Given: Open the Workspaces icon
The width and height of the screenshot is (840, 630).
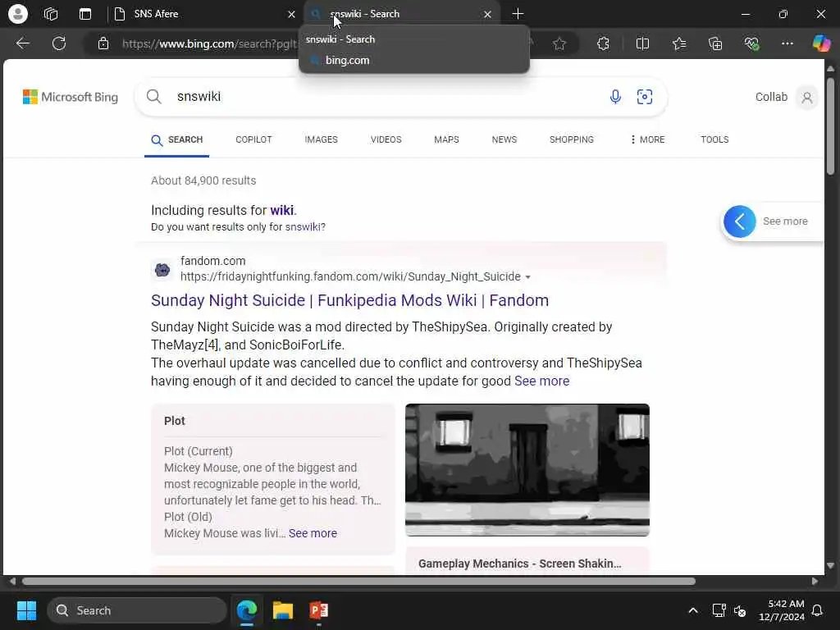Looking at the screenshot, I should pos(51,14).
